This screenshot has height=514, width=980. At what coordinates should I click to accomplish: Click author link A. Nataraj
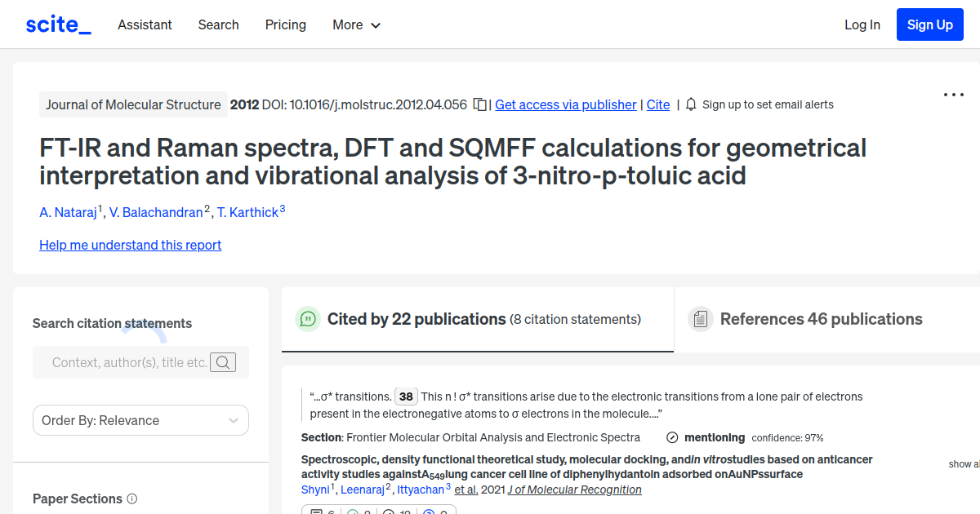point(69,212)
